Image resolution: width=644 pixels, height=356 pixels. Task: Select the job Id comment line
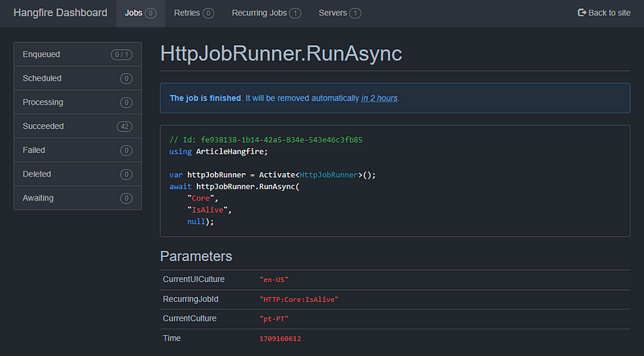(x=266, y=140)
